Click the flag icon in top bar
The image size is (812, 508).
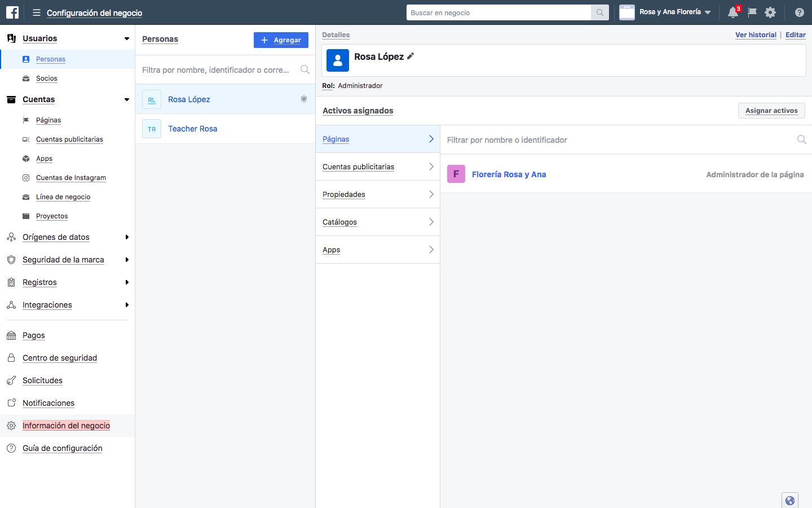pos(752,12)
